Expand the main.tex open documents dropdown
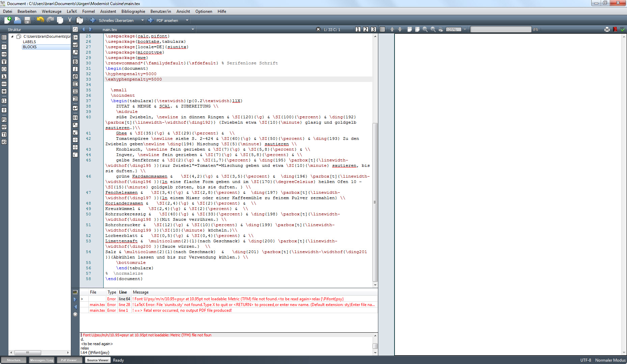 pos(193,29)
